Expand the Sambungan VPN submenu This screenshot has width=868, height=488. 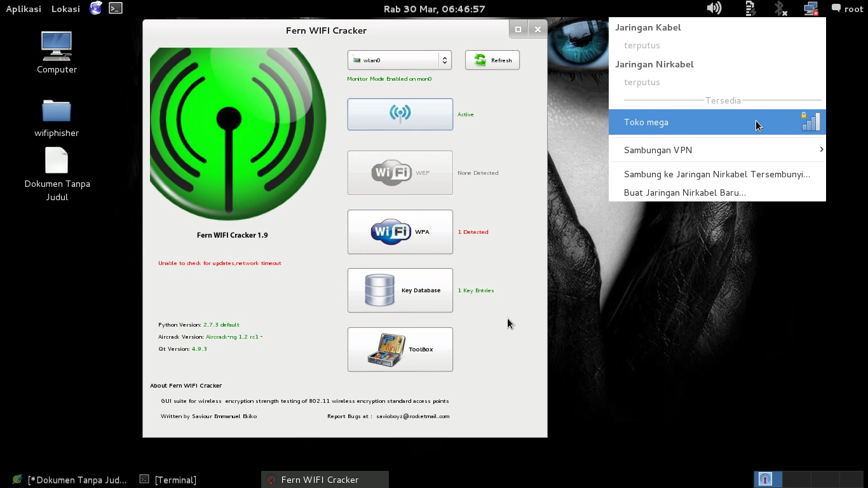click(x=717, y=150)
